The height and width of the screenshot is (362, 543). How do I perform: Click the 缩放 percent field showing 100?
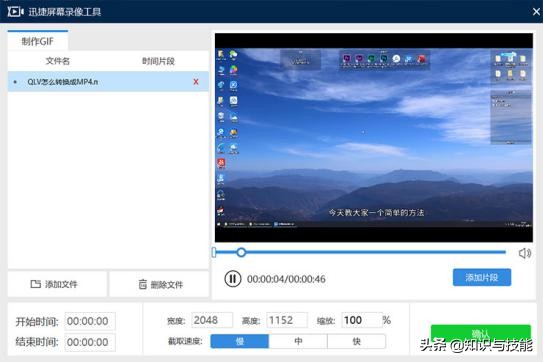tap(362, 320)
